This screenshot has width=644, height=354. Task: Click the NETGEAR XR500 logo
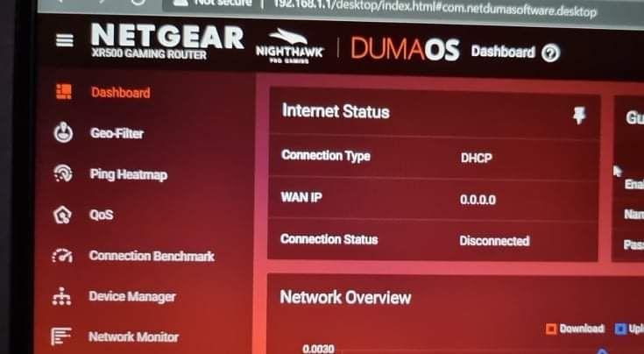[x=167, y=41]
